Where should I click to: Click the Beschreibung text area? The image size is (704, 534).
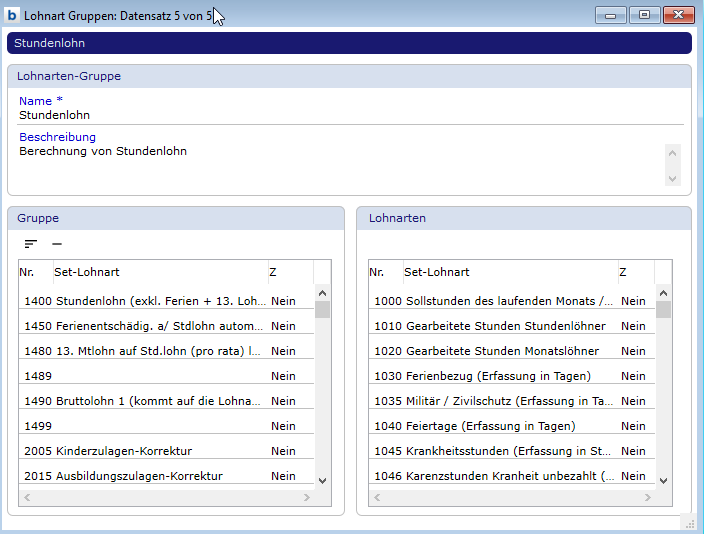pyautogui.click(x=340, y=163)
